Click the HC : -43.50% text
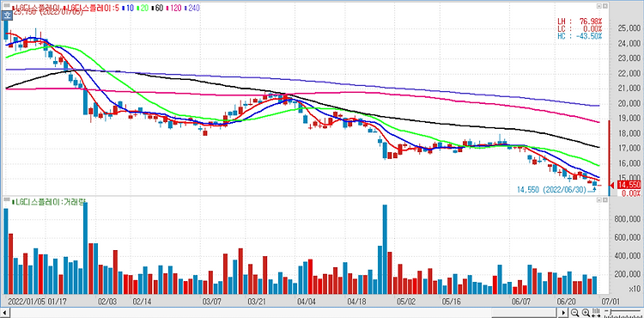Viewport: 644px width, 318px height. click(580, 36)
